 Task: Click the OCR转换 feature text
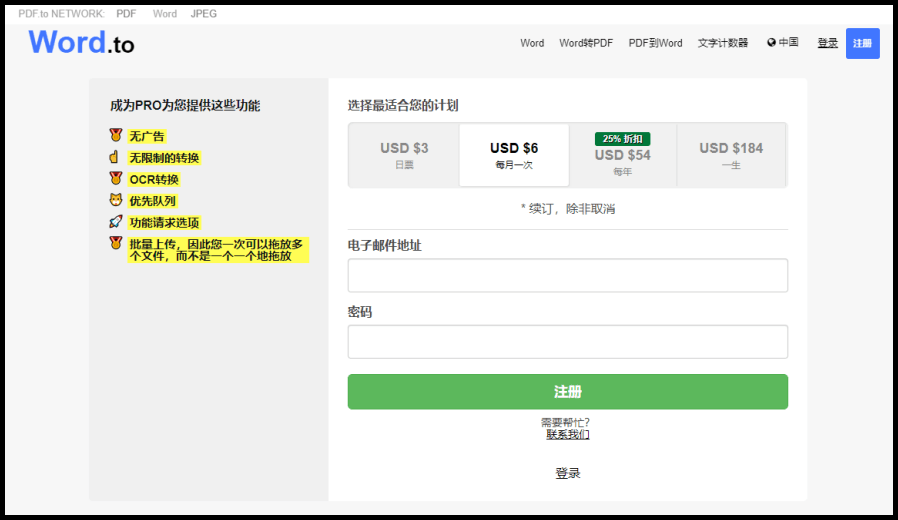[x=154, y=179]
